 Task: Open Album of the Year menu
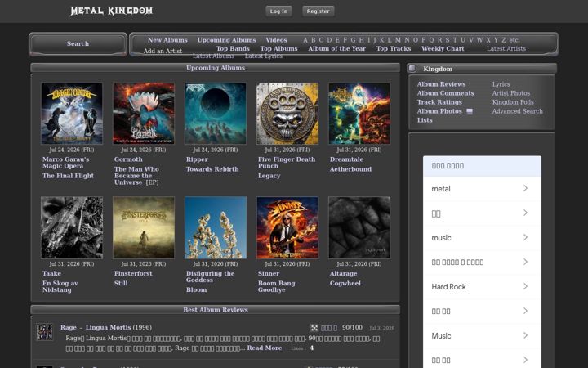coord(336,49)
